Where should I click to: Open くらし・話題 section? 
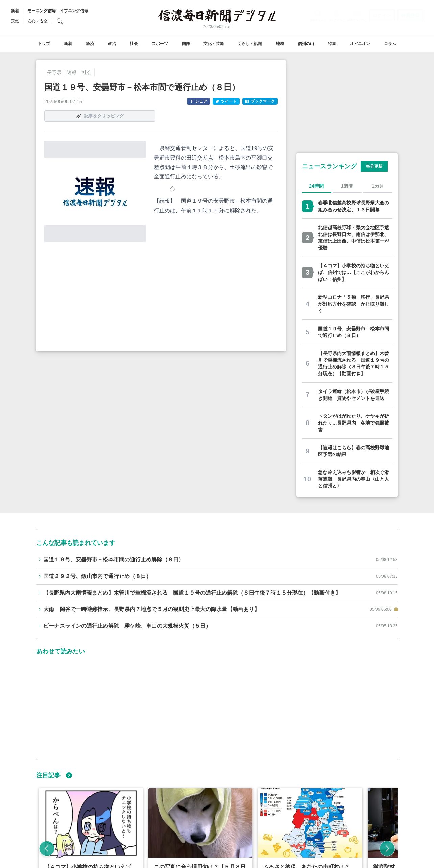pos(250,44)
